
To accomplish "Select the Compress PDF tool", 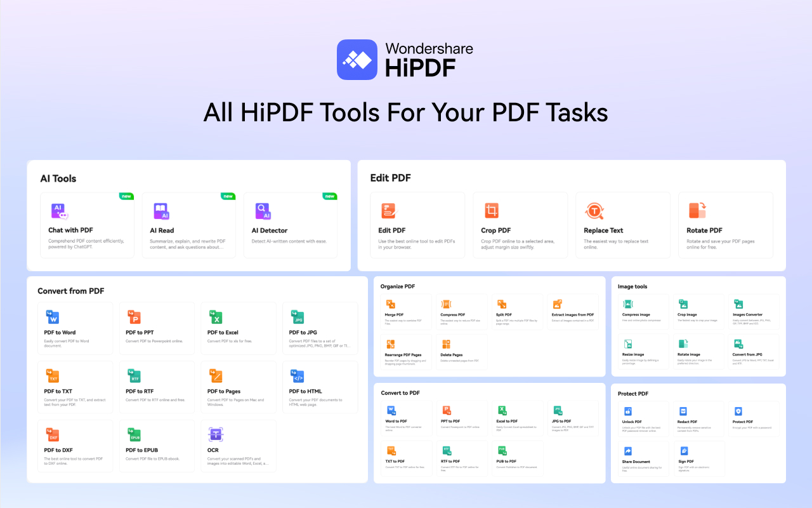I will [x=461, y=311].
